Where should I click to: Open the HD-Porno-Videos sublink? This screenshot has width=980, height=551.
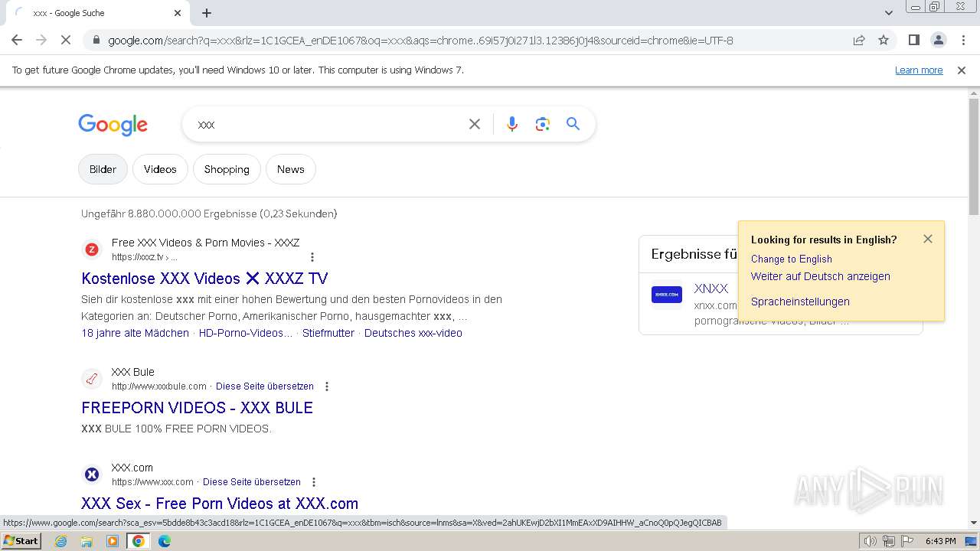pyautogui.click(x=246, y=333)
